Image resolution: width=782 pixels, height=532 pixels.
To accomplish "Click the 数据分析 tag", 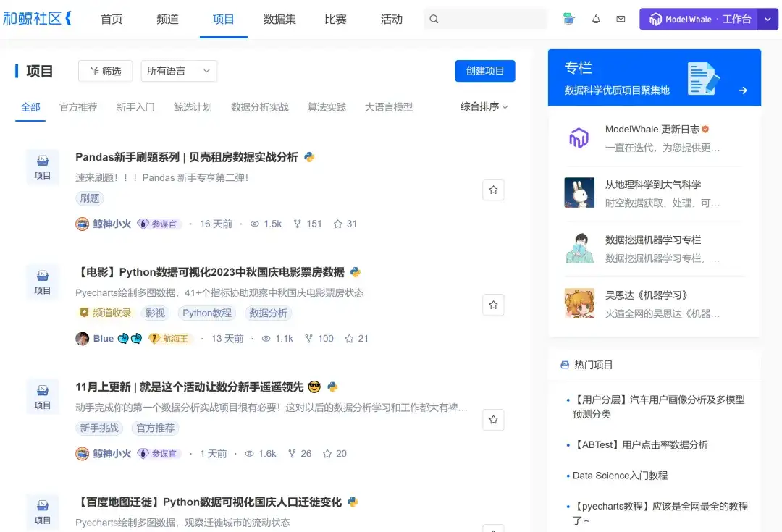I will [269, 313].
